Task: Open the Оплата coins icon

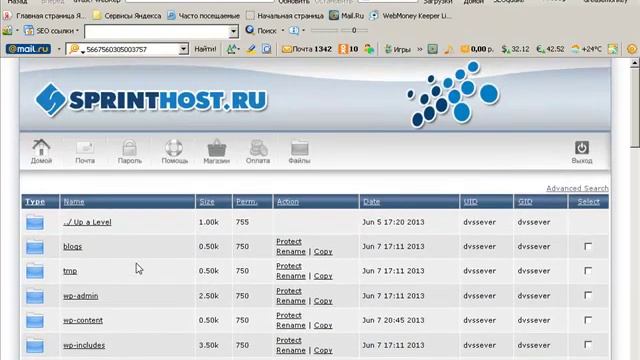Action: (258, 151)
